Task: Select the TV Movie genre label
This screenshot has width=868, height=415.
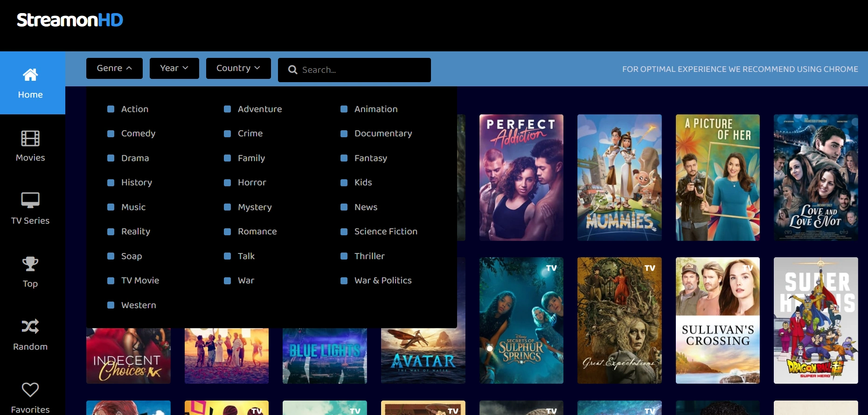Action: coord(140,281)
